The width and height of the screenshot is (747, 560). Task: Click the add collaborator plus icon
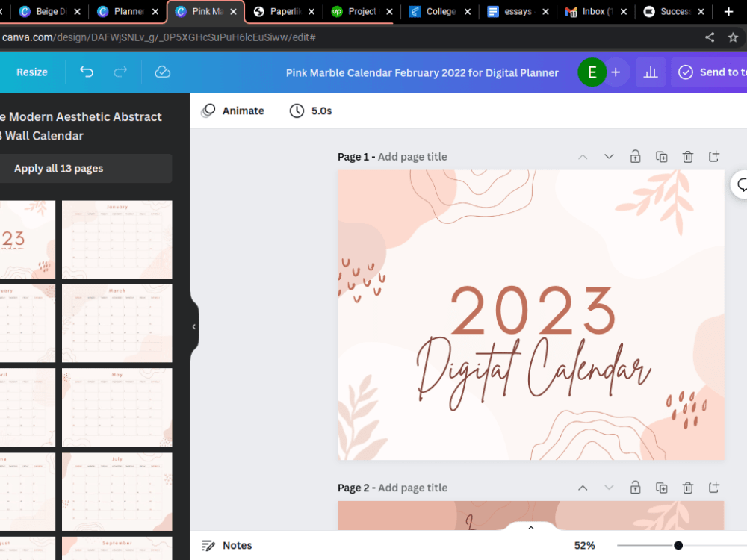coord(616,72)
